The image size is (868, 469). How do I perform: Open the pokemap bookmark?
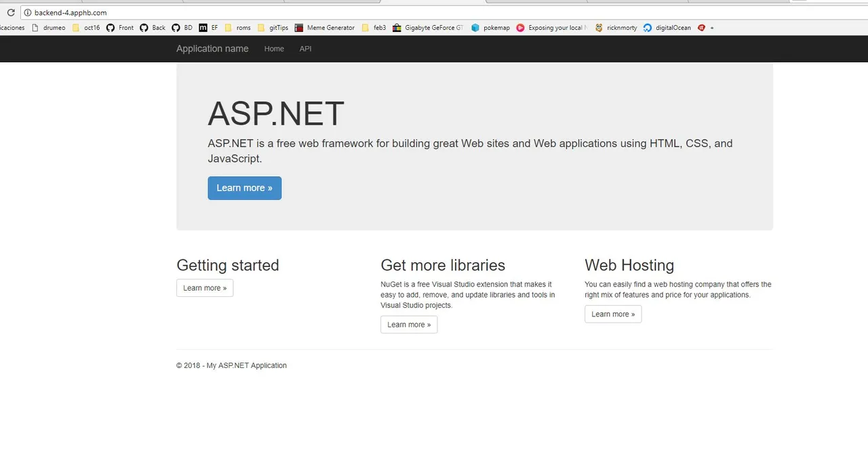[490, 28]
